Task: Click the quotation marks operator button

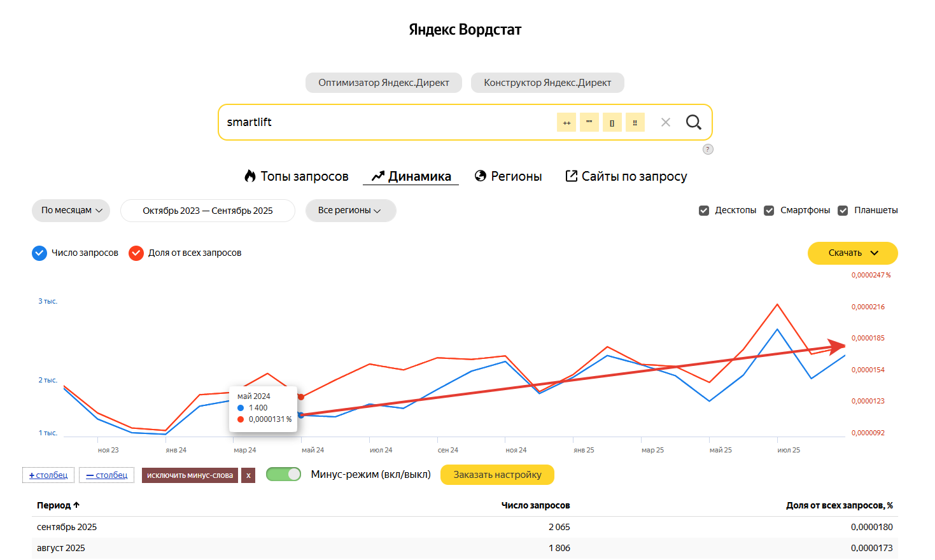Action: click(x=589, y=122)
